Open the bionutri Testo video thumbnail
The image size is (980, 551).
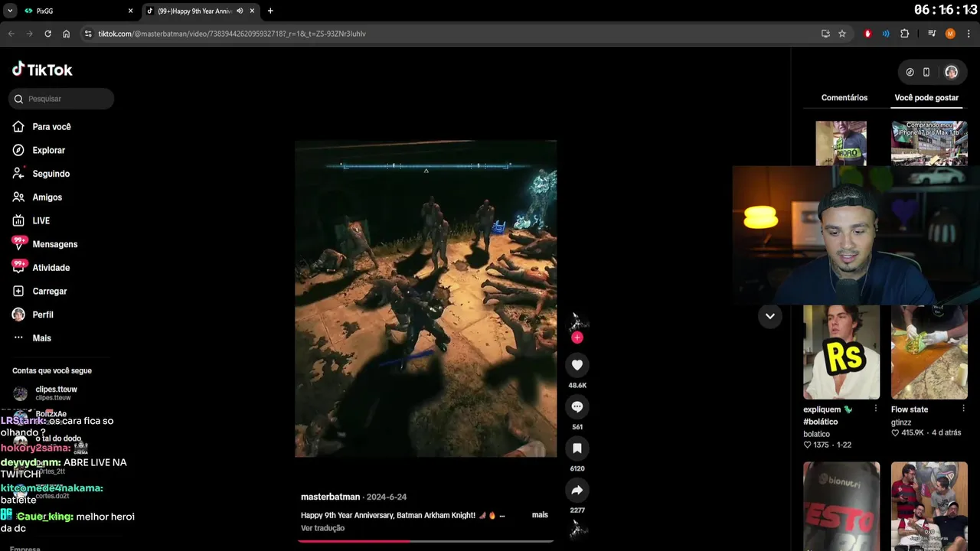[841, 506]
